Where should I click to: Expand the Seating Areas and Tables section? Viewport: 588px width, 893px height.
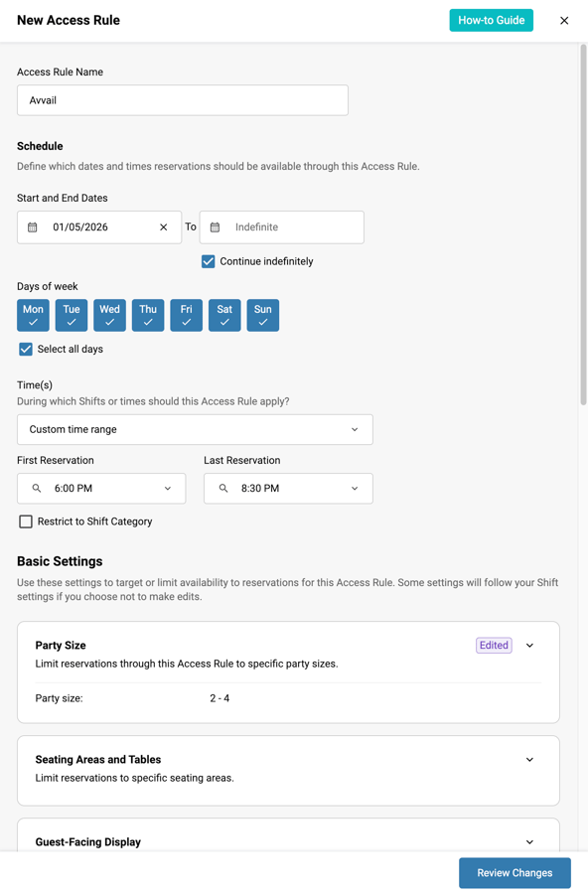pos(529,759)
